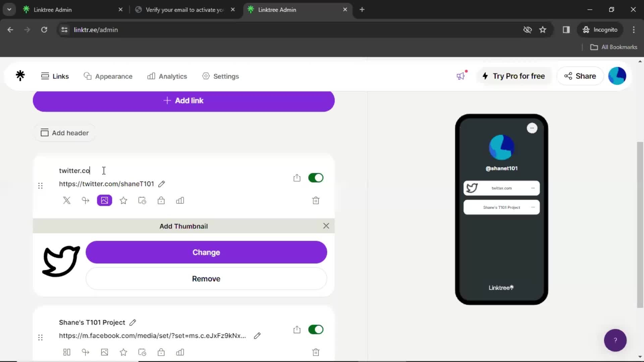Toggle off Shane's T101 Project link
Screen dimensions: 644x362
point(316,329)
